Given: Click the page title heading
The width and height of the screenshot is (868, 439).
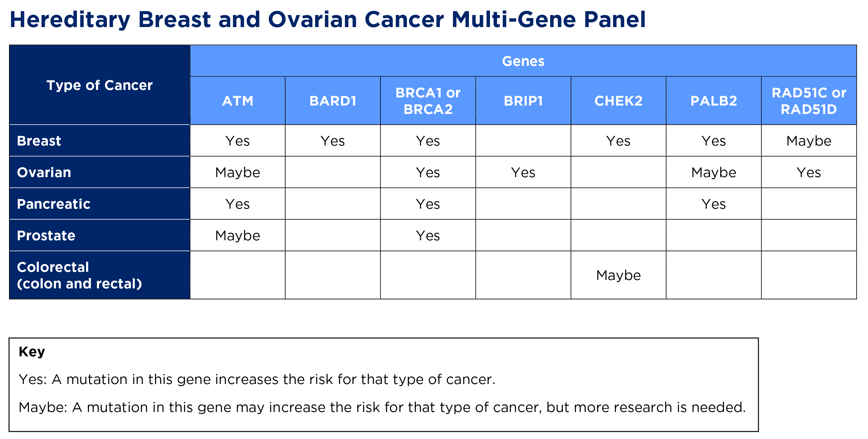Looking at the screenshot, I should pos(327,20).
